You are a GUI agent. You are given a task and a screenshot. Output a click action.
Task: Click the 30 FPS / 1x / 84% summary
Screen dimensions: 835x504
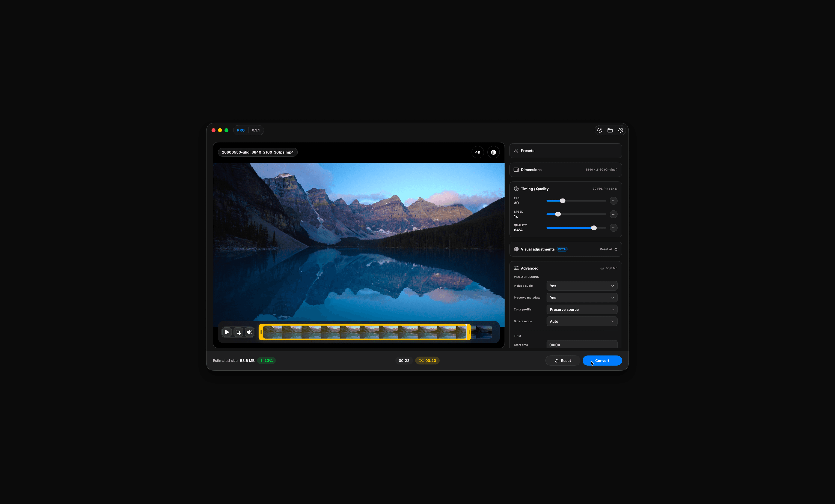pos(605,189)
